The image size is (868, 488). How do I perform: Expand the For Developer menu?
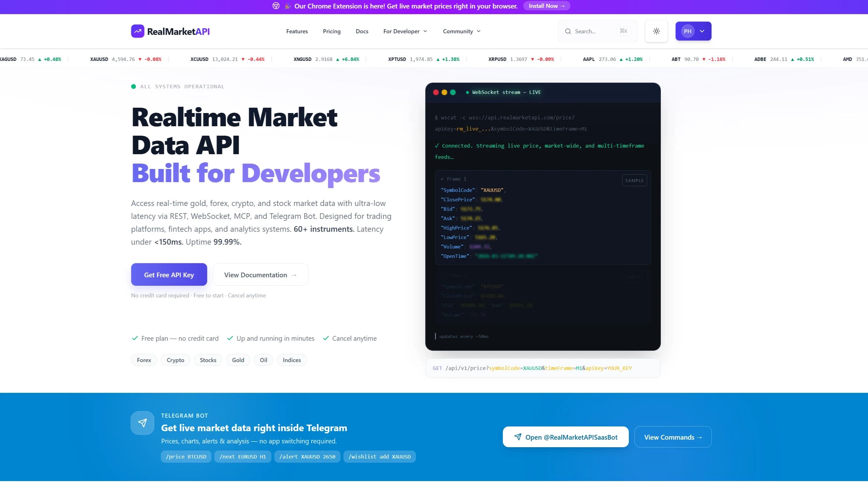coord(405,31)
